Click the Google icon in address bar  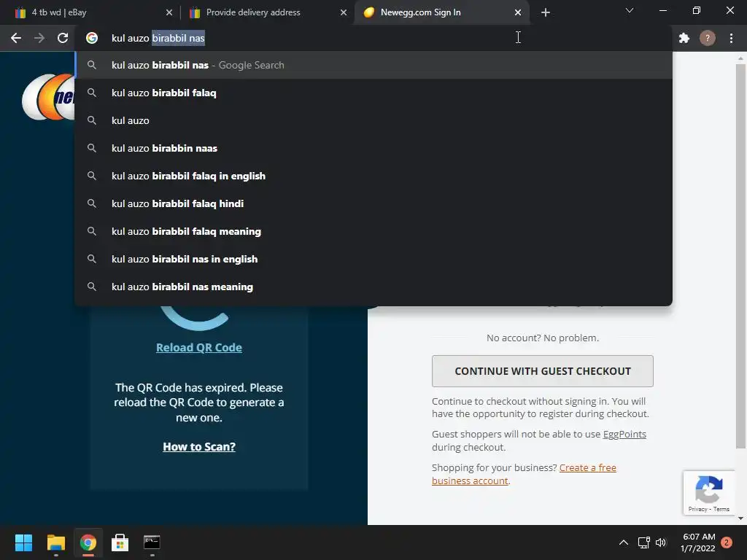[92, 38]
